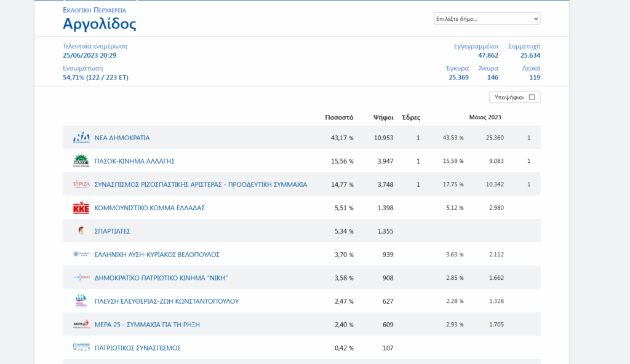This screenshot has width=630, height=364.
Task: Click the ΣΥΡΙΖΑ party logo
Action: [x=81, y=184]
